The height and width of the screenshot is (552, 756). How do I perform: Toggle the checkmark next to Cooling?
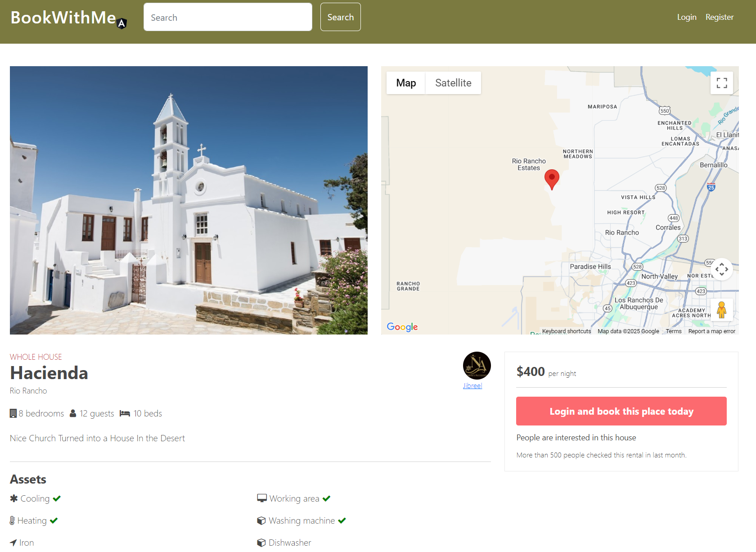tap(57, 498)
